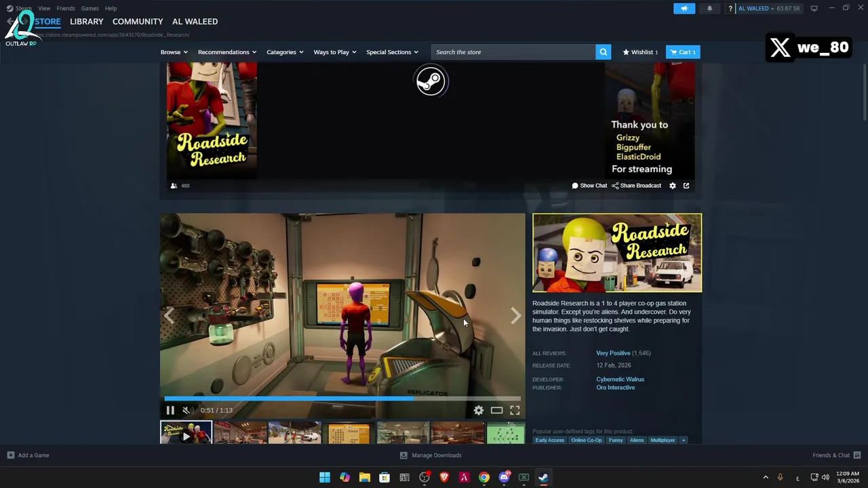Image resolution: width=868 pixels, height=488 pixels.
Task: Toggle Show Chat for broadcast
Action: click(589, 186)
